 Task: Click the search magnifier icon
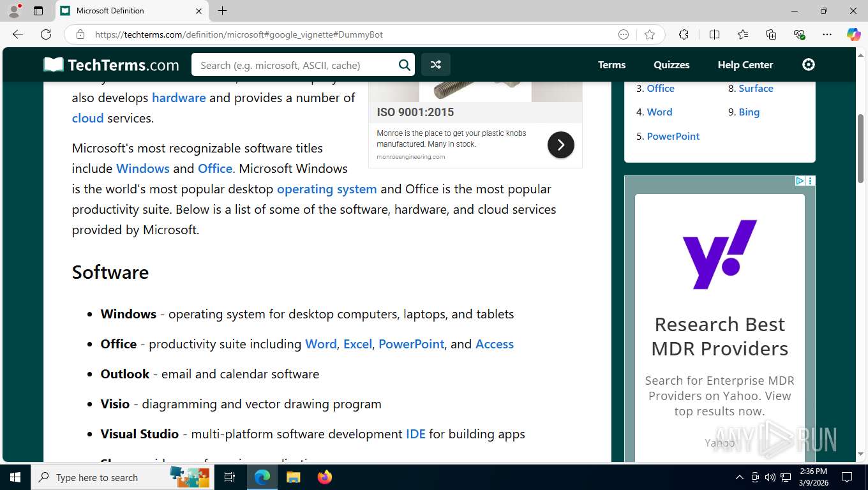click(404, 64)
